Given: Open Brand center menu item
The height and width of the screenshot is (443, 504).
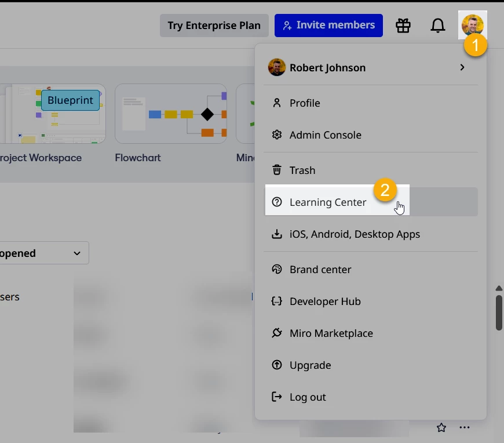Looking at the screenshot, I should pos(371,269).
